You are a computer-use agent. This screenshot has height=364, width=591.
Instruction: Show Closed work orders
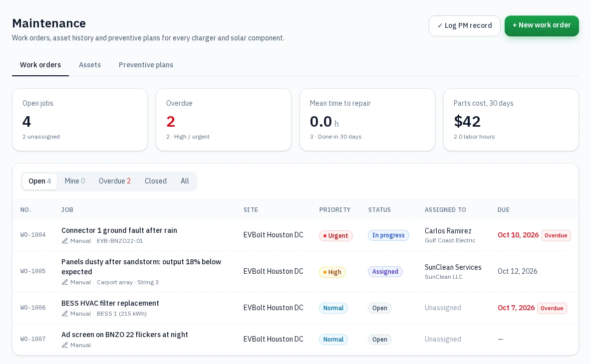click(155, 181)
